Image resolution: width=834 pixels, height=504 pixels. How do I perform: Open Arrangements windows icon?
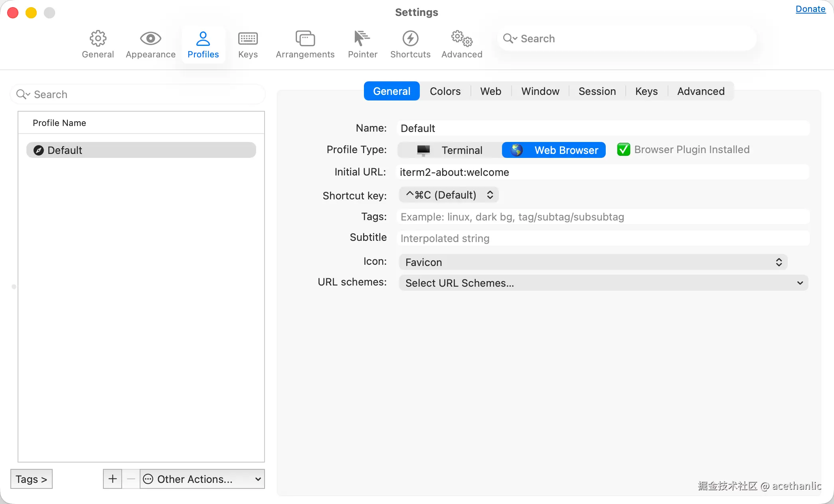(x=305, y=39)
